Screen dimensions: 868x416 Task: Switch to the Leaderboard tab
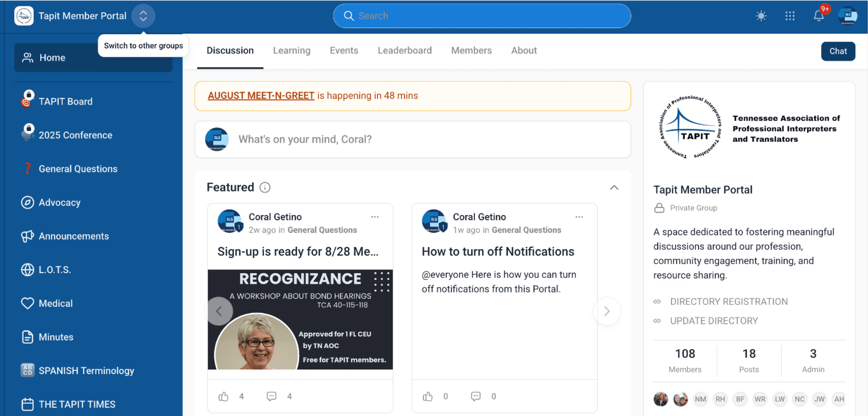coord(405,50)
